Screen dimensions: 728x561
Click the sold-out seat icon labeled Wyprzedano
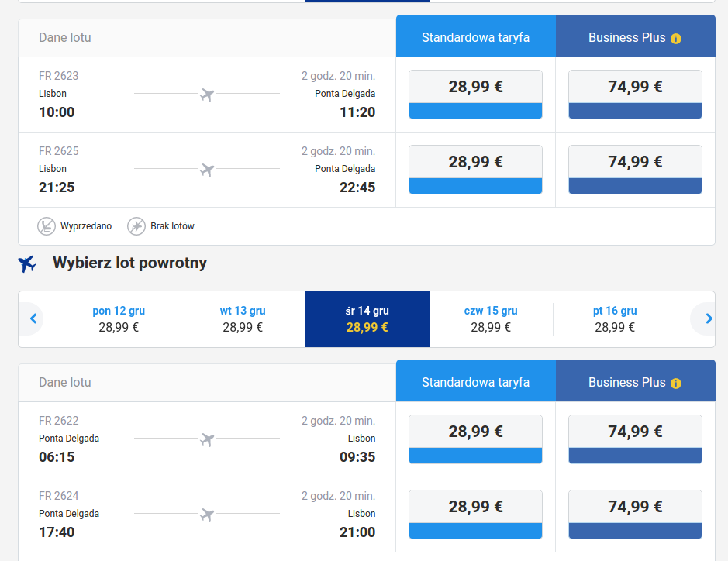click(47, 226)
